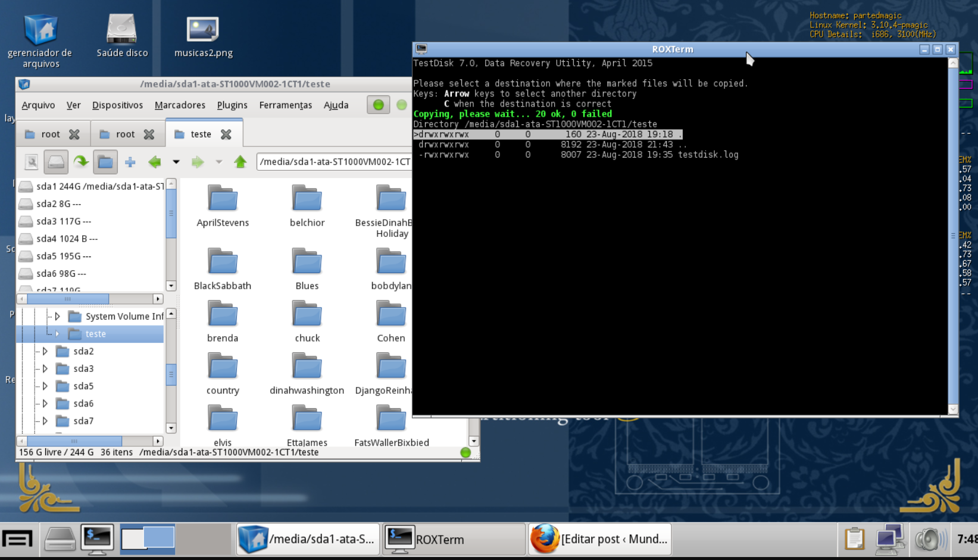
Task: Expand the System Volume Inf tree node
Action: tap(57, 316)
